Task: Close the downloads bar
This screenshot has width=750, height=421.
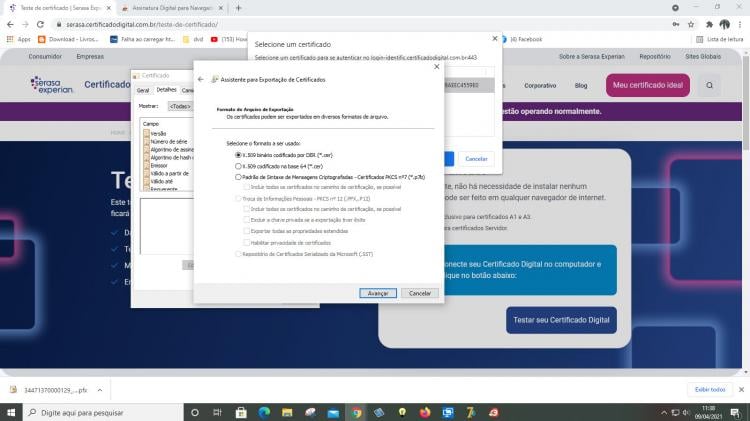Action: (x=741, y=390)
